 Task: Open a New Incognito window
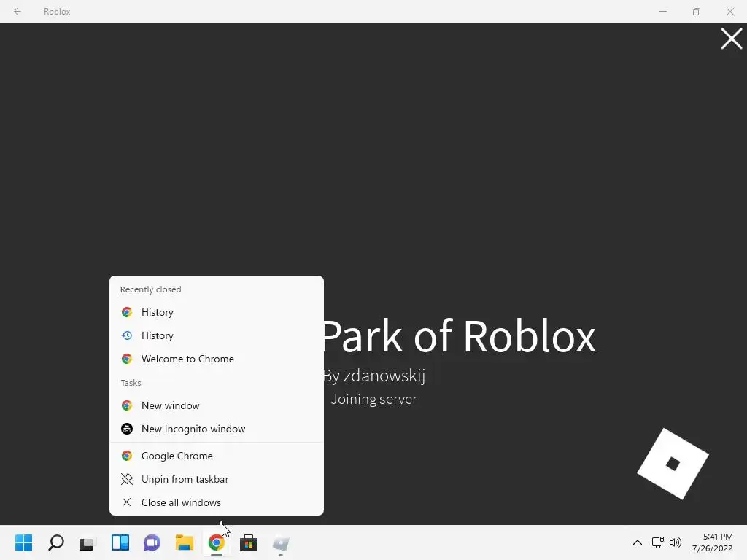coord(216,429)
